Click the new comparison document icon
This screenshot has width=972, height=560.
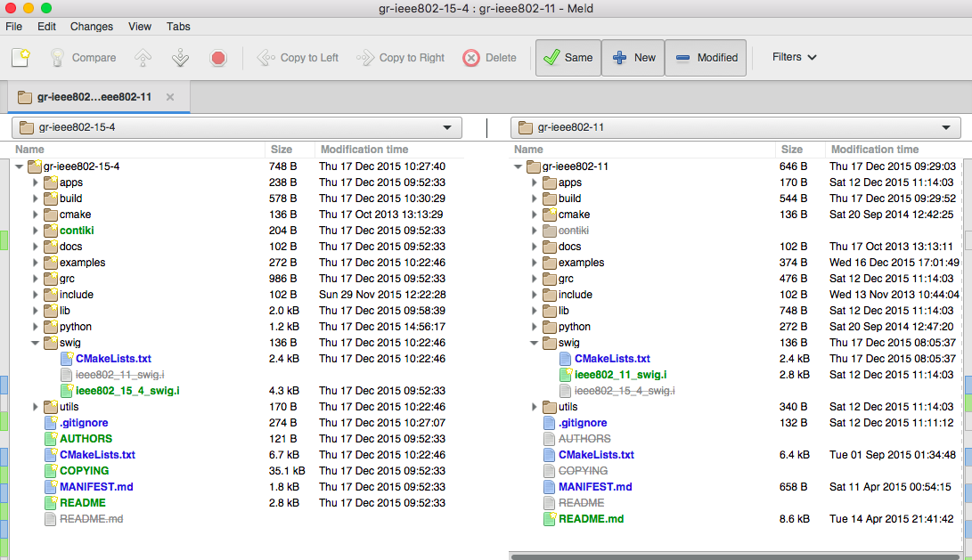[20, 58]
